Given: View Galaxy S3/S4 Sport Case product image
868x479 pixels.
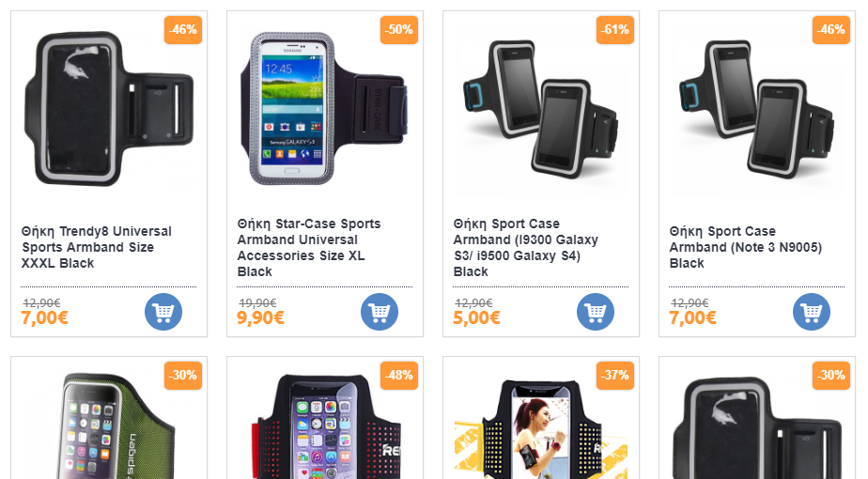Looking at the screenshot, I should click(540, 110).
